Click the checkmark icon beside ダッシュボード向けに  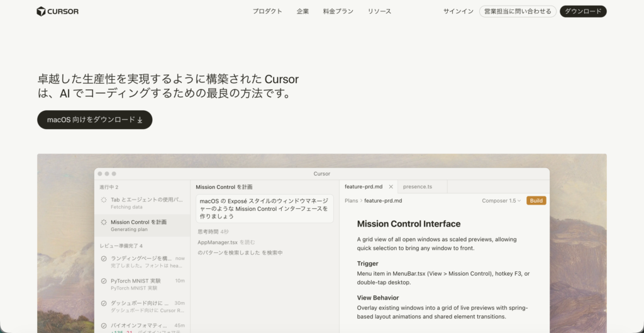tap(104, 303)
